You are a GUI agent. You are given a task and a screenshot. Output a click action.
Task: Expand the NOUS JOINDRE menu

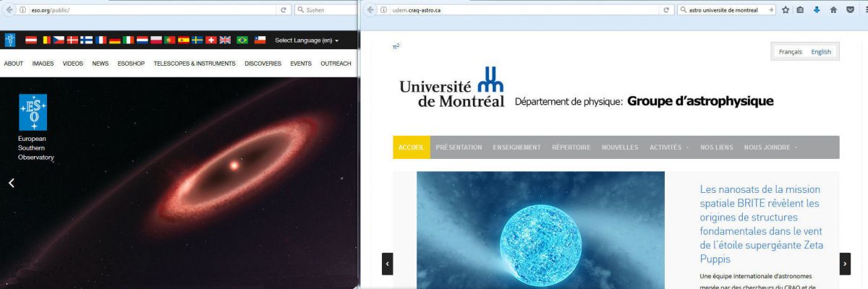(770, 147)
